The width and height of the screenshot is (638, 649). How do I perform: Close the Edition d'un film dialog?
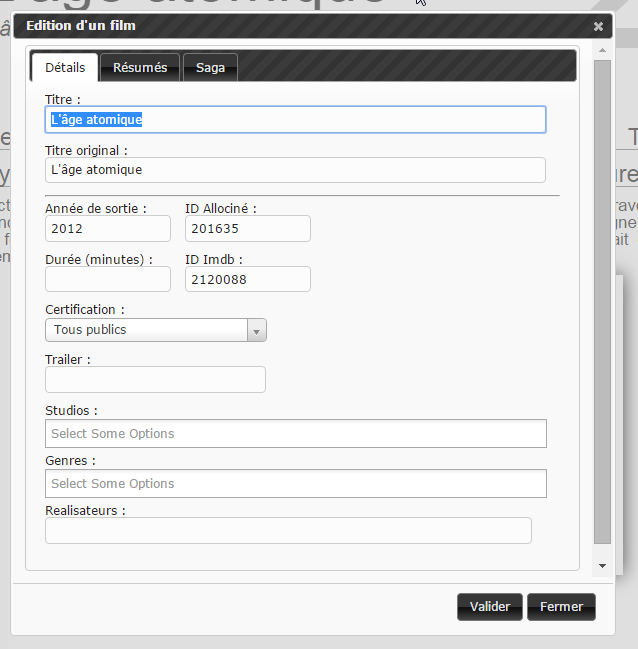(598, 26)
